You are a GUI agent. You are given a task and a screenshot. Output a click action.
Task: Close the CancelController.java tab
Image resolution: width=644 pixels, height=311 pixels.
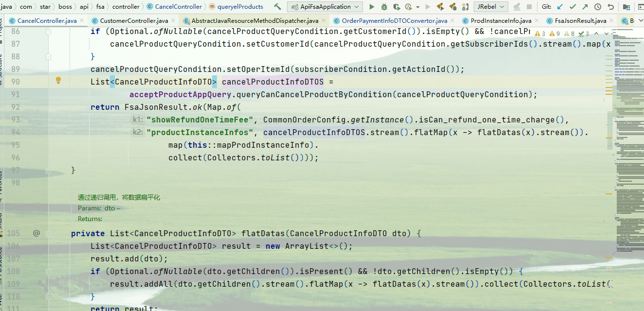pos(81,21)
